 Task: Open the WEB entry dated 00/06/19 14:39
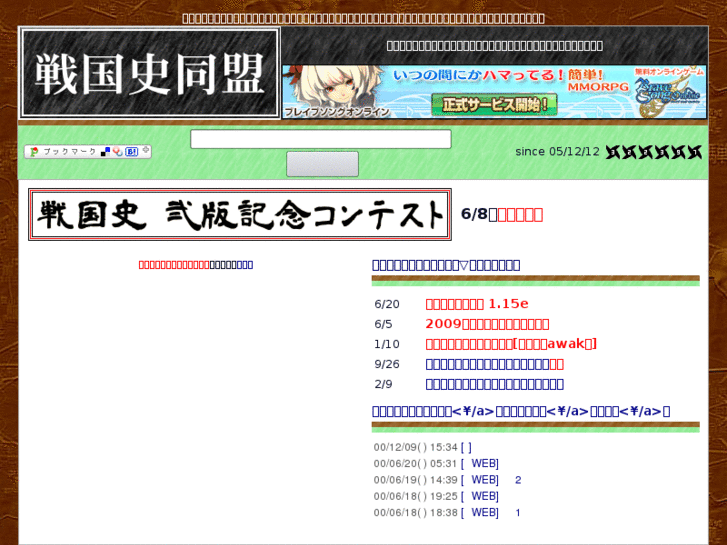480,480
